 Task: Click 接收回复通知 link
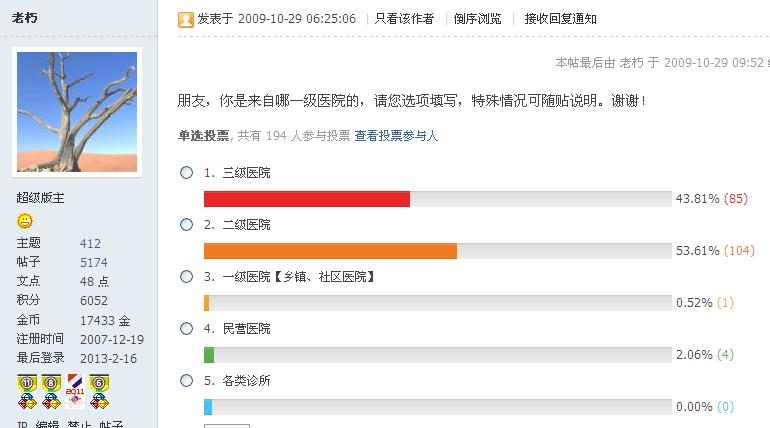[x=560, y=19]
